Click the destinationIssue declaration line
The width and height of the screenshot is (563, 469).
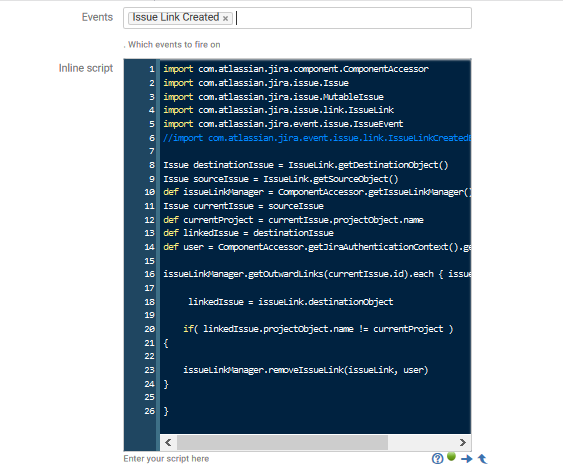pos(306,165)
